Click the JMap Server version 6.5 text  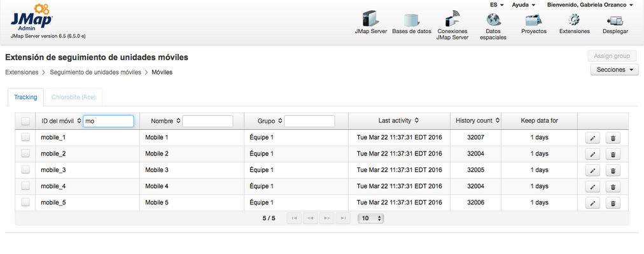[48, 36]
